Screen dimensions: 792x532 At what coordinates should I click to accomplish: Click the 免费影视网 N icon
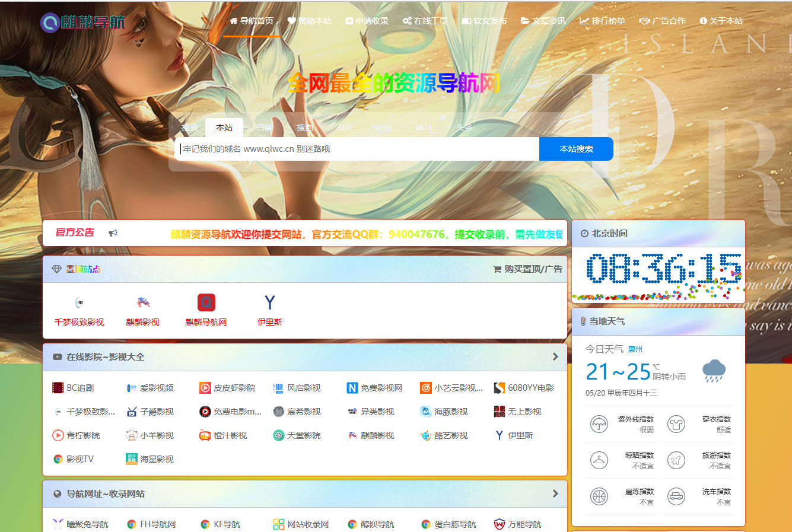coord(352,388)
